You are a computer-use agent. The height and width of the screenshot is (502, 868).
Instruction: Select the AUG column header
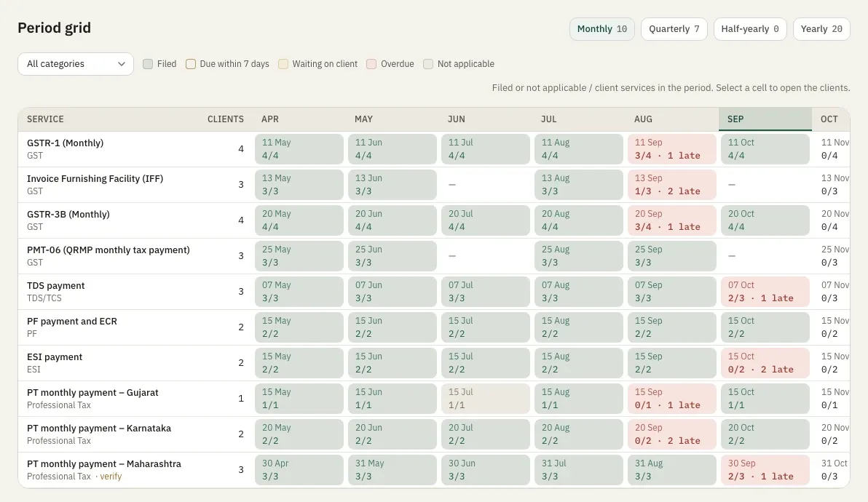[672, 119]
